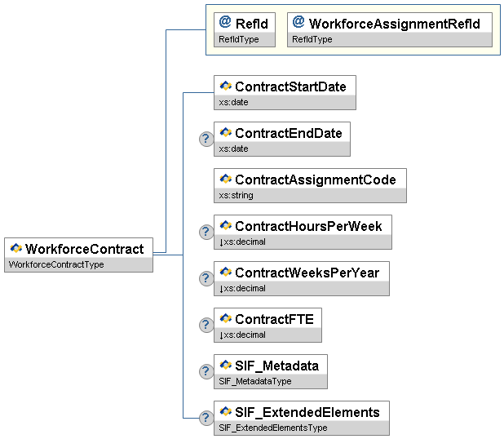504x439 pixels.
Task: Click the question mark icon beside ContractWeeksPerYear
Action: pos(206,278)
